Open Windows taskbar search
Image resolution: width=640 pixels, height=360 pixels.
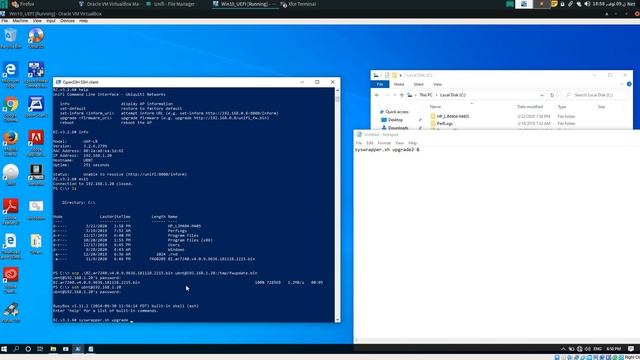point(16,349)
